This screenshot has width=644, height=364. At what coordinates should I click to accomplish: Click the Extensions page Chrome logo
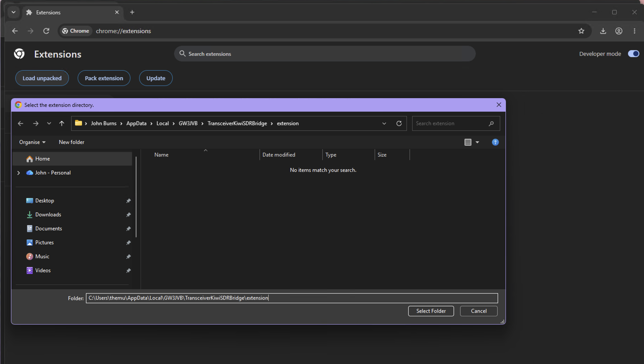point(19,54)
